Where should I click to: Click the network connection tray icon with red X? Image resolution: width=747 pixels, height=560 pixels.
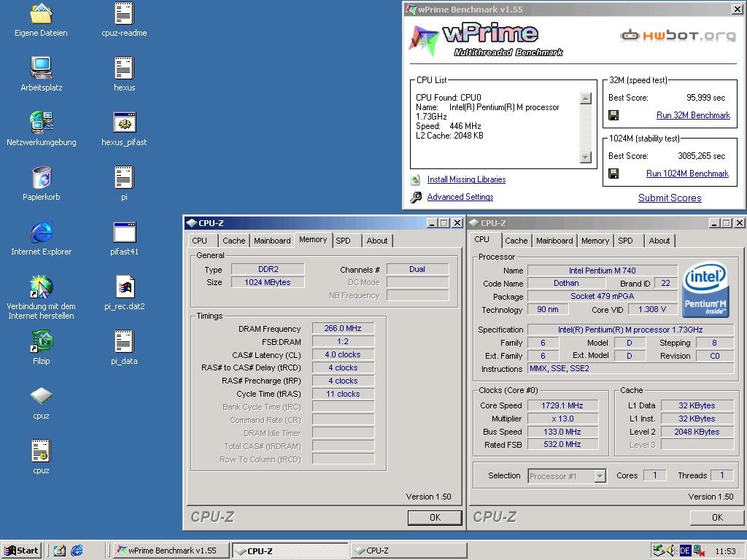[x=699, y=551]
